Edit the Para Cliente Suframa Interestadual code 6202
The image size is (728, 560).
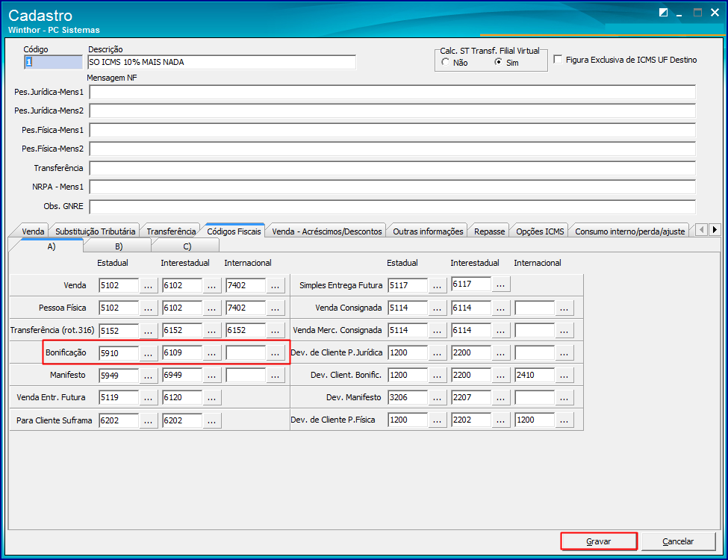pos(182,420)
